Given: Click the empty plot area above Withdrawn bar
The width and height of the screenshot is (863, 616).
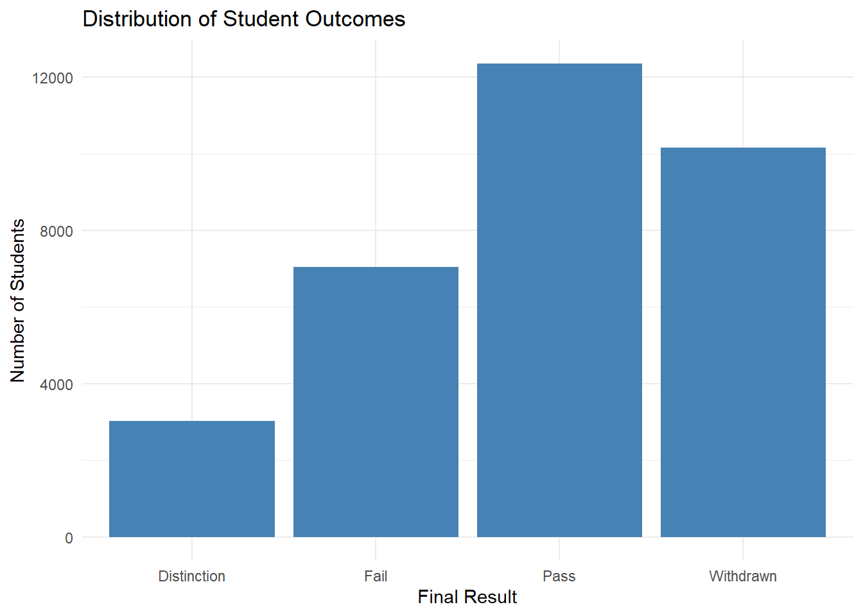Looking at the screenshot, I should tap(743, 96).
